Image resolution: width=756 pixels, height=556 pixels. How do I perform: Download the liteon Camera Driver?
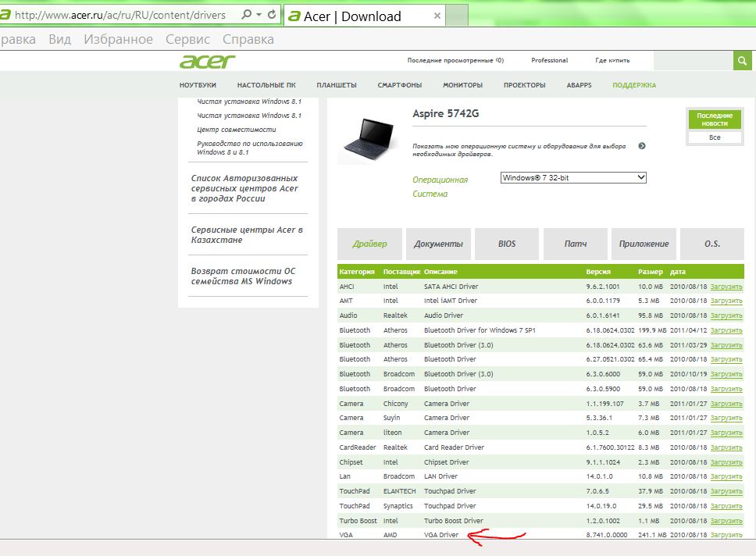[x=726, y=433]
